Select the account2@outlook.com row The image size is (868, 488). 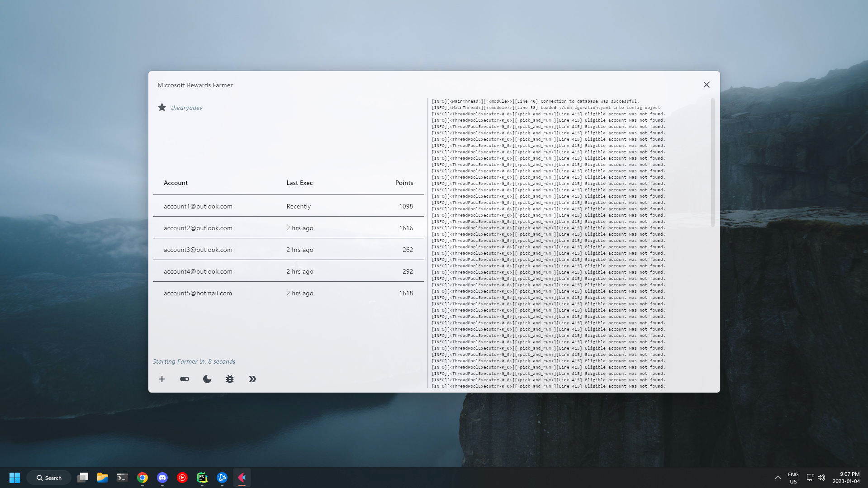click(289, 228)
